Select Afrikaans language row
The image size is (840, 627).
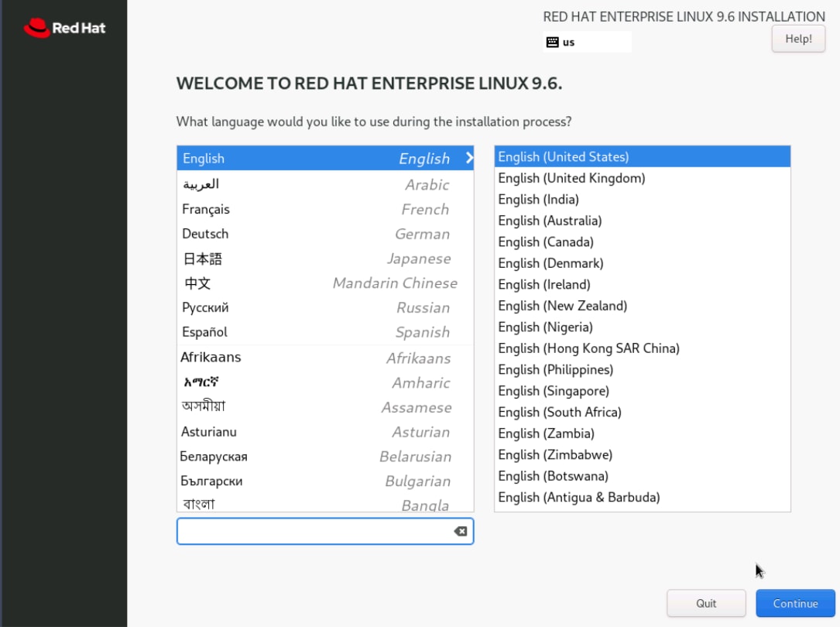(x=325, y=358)
